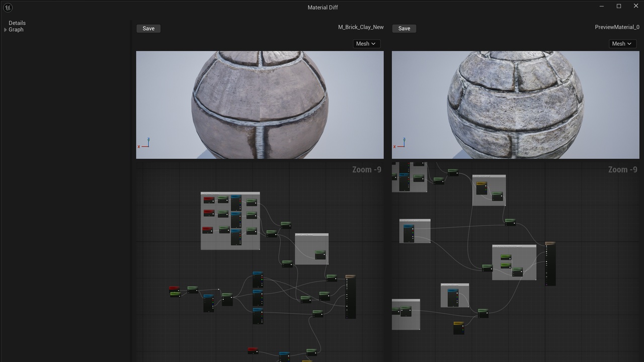Click the axis gizmo in left preview

(144, 143)
